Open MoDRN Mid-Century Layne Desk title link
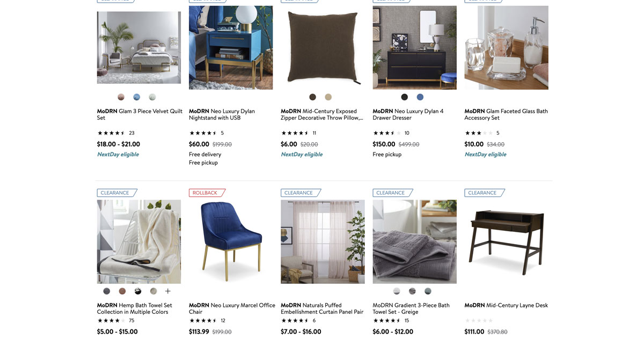 point(506,305)
